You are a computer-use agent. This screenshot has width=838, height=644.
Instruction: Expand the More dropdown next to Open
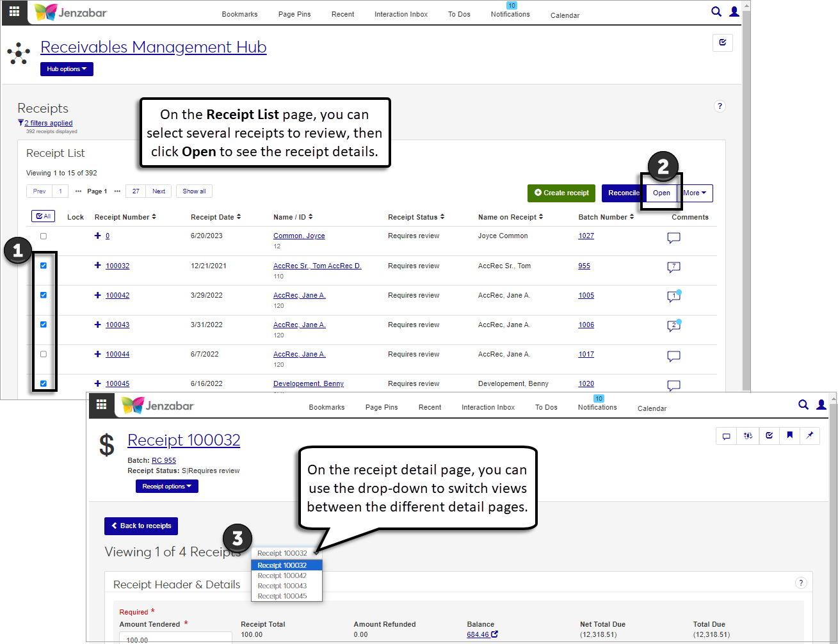[x=695, y=193]
